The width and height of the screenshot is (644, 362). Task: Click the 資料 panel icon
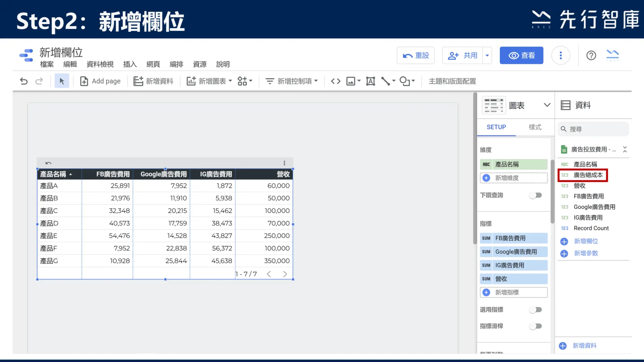pyautogui.click(x=566, y=105)
